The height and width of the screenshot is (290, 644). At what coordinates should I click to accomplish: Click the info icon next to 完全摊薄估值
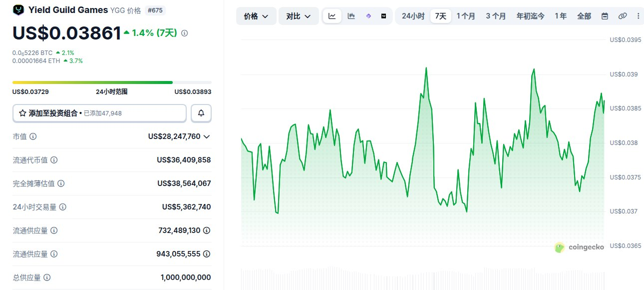click(61, 183)
